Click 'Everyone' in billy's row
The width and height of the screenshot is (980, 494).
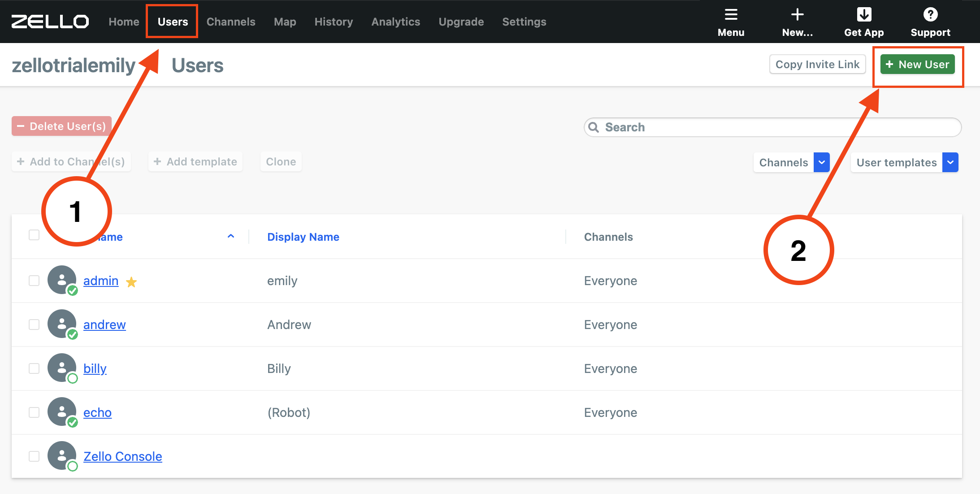pos(611,368)
